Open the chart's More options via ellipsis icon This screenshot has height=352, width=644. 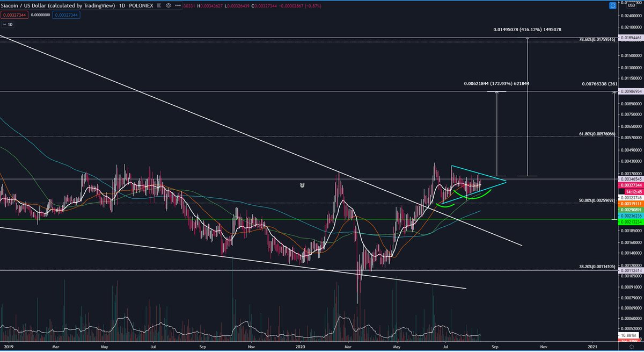pyautogui.click(x=178, y=6)
